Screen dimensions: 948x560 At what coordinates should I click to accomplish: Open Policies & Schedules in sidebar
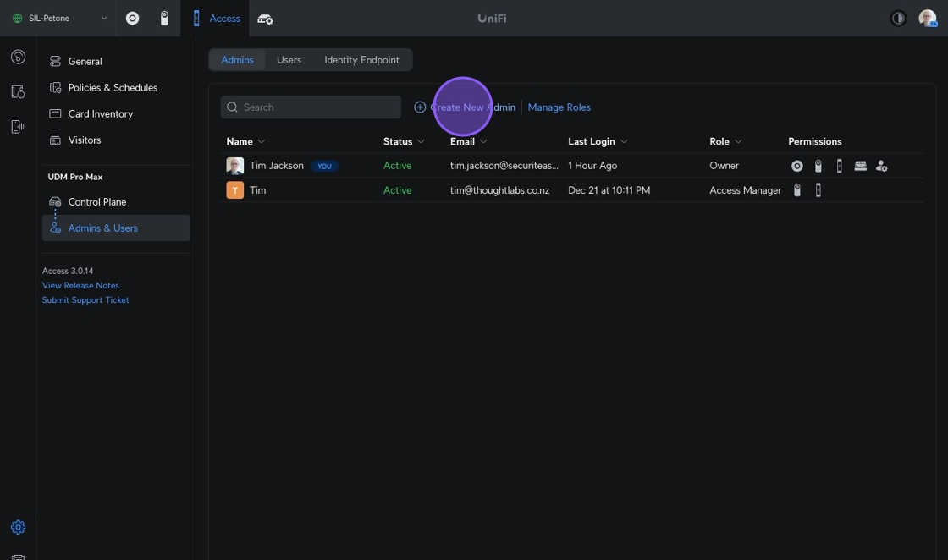click(x=113, y=87)
